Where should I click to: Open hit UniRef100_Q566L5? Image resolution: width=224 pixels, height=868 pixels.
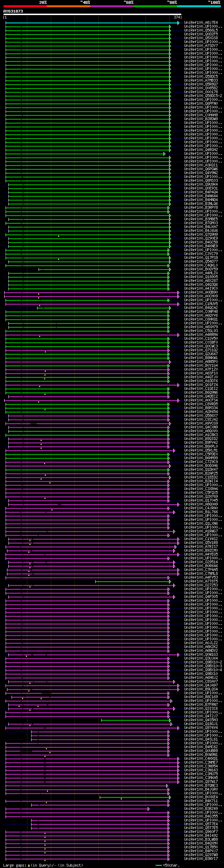click(x=201, y=30)
